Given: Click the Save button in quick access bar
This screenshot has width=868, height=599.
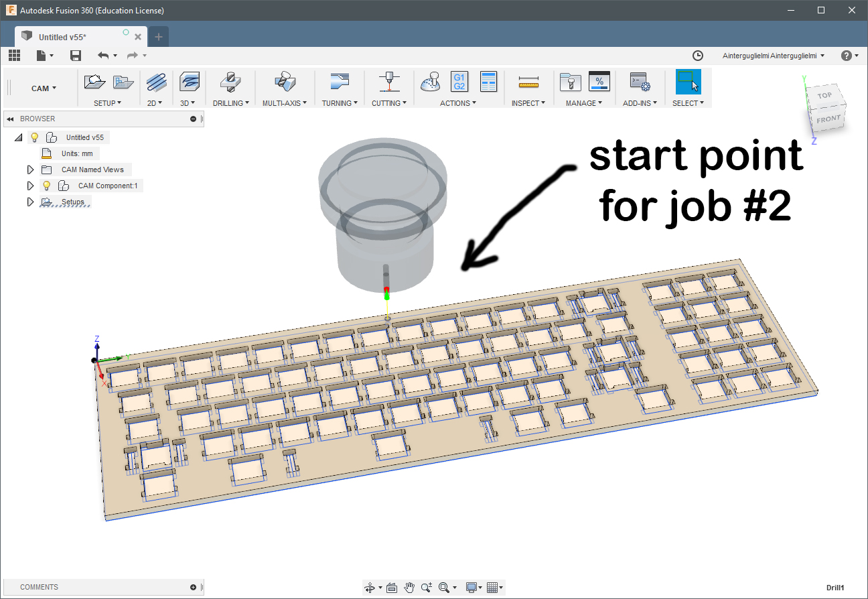Looking at the screenshot, I should tap(76, 56).
